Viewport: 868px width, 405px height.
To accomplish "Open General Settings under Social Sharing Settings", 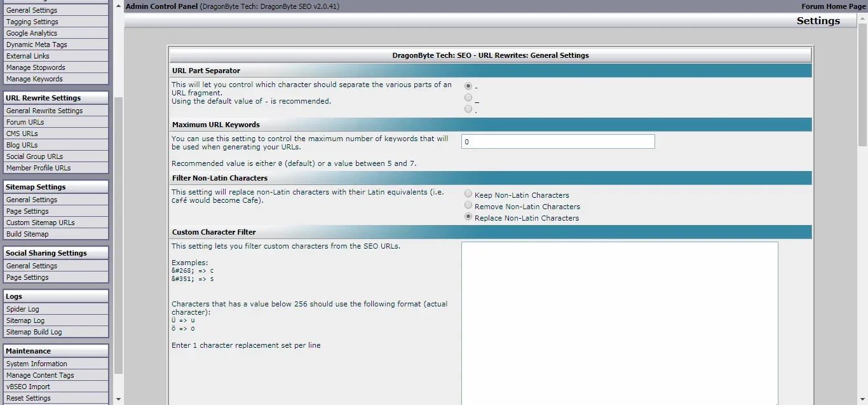I will pyautogui.click(x=55, y=266).
